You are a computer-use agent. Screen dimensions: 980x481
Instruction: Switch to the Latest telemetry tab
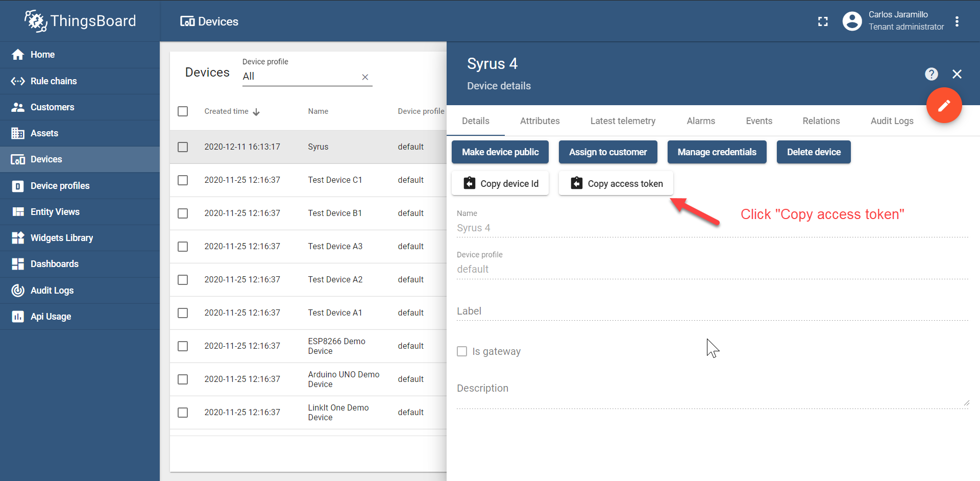pyautogui.click(x=623, y=121)
